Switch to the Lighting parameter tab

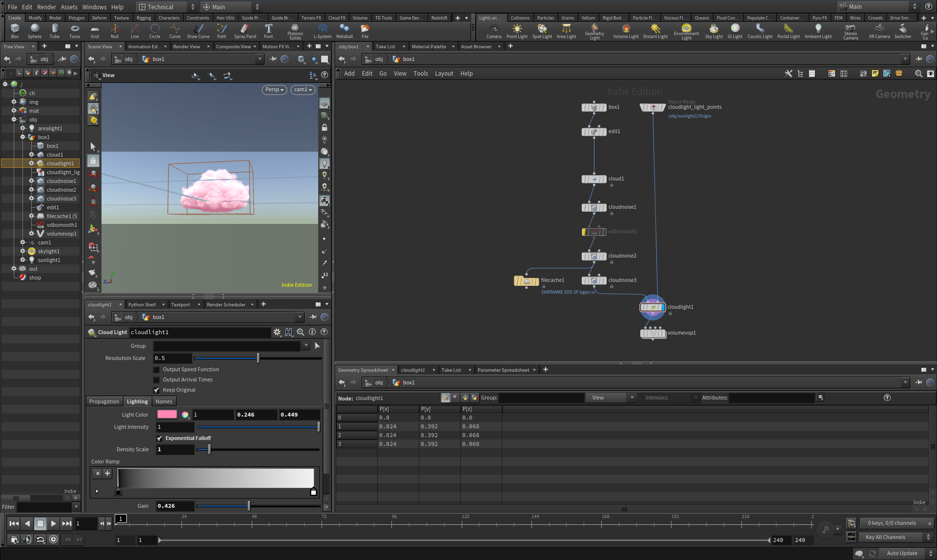click(137, 401)
